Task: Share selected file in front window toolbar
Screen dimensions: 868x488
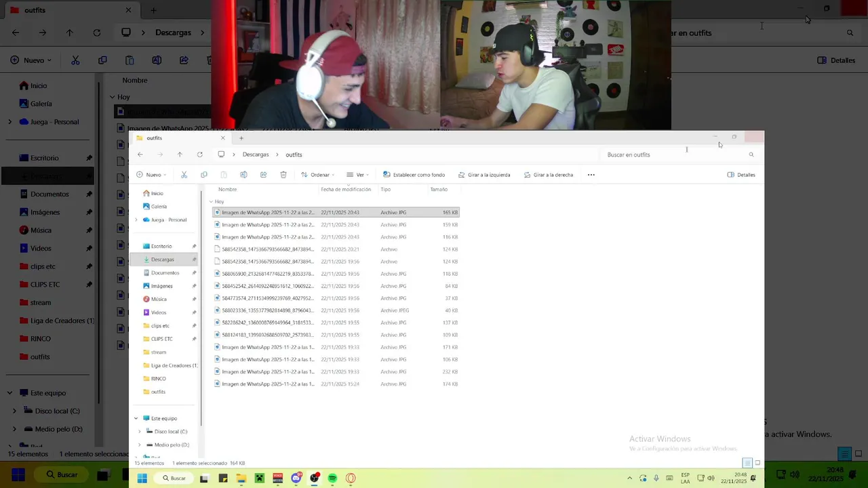Action: pyautogui.click(x=263, y=175)
